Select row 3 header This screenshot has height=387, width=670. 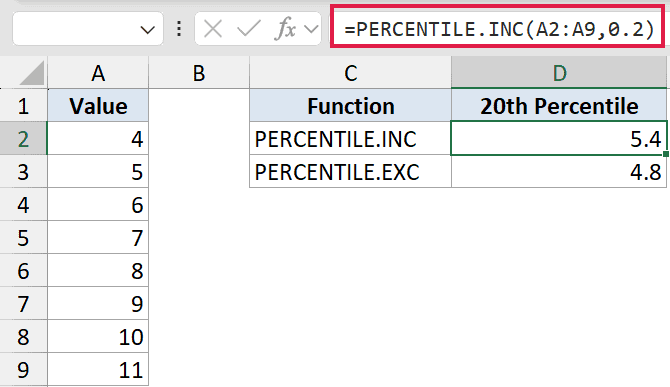24,171
